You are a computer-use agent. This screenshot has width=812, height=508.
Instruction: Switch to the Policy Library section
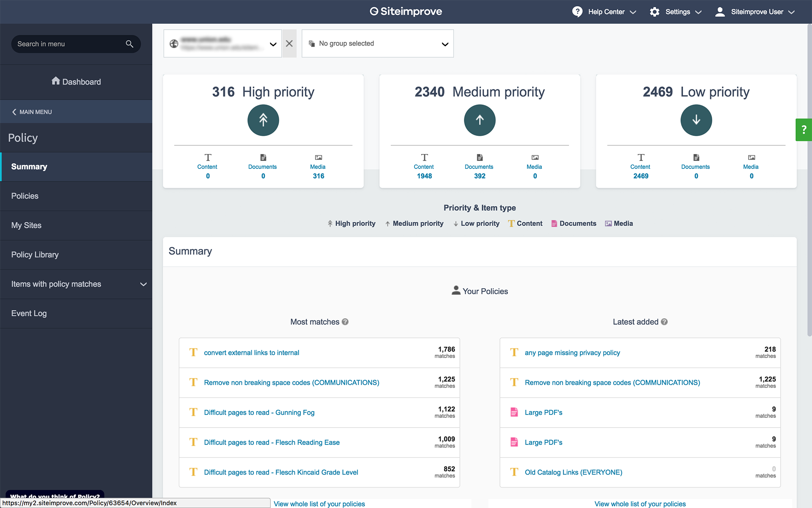pos(35,254)
